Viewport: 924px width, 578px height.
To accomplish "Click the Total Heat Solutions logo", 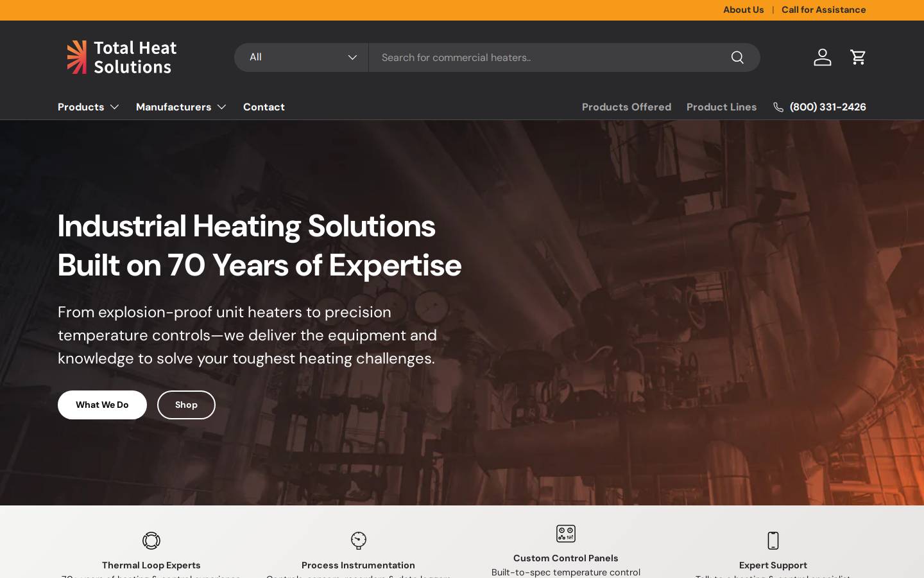I will (122, 57).
